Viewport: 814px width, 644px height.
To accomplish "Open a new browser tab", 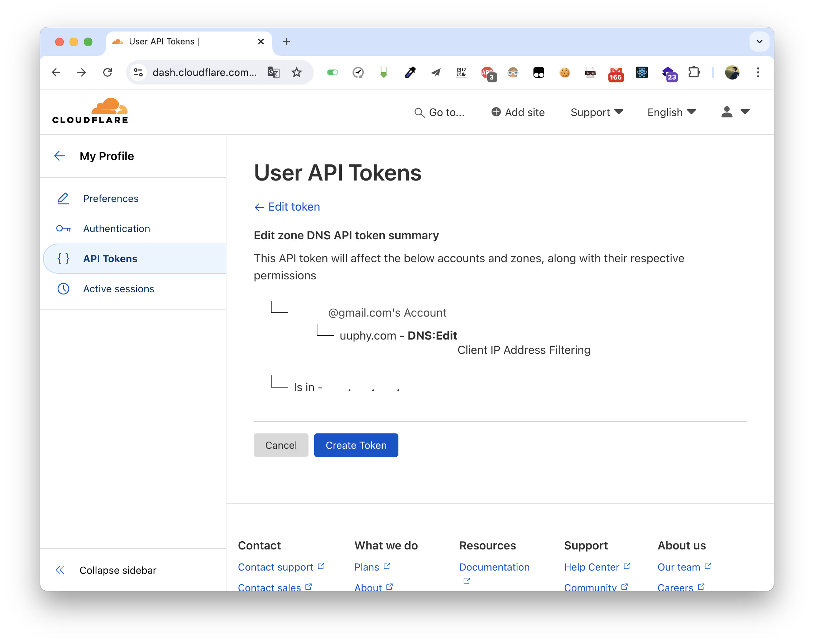I will (286, 42).
